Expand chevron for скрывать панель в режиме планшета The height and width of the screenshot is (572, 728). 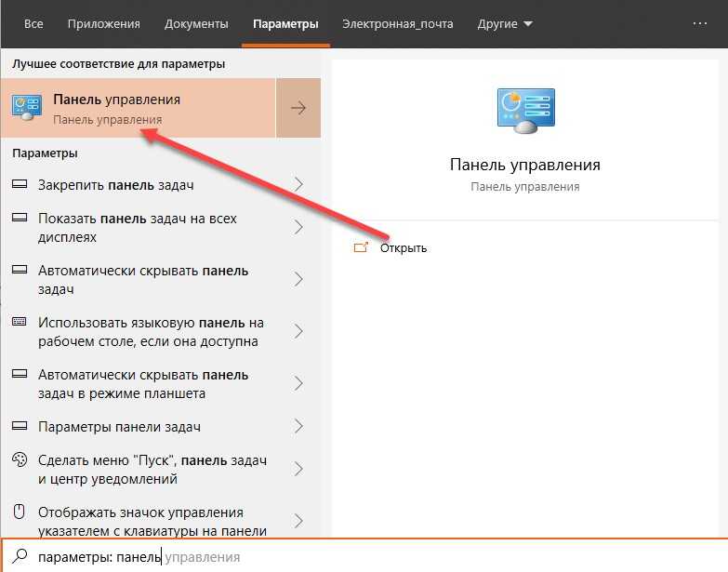pyautogui.click(x=299, y=383)
